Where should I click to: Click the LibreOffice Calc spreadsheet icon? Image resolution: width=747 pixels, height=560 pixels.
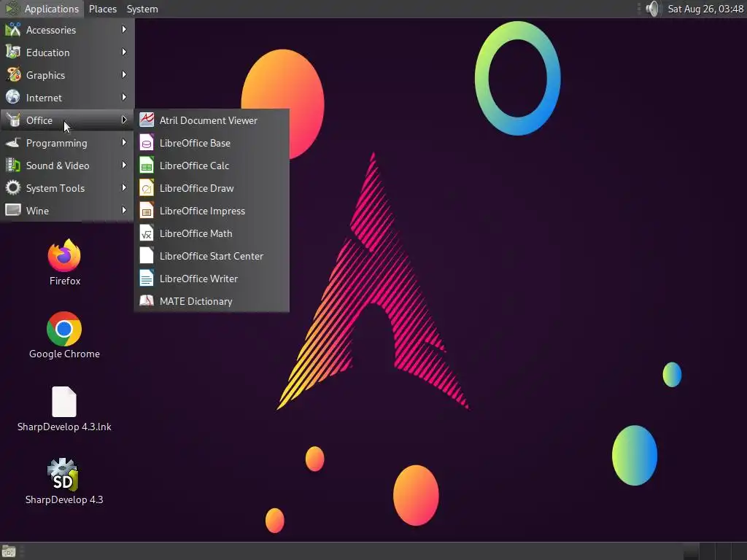pyautogui.click(x=147, y=166)
